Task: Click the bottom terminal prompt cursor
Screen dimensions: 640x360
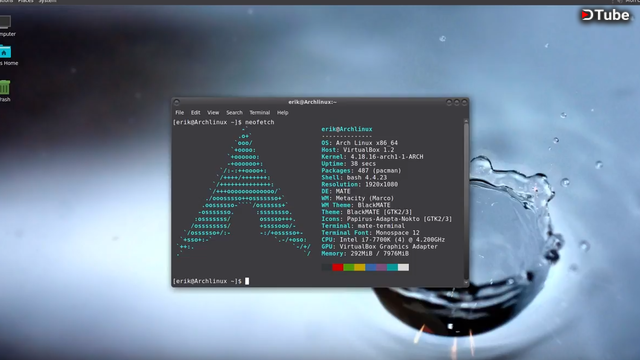Action: [x=247, y=281]
